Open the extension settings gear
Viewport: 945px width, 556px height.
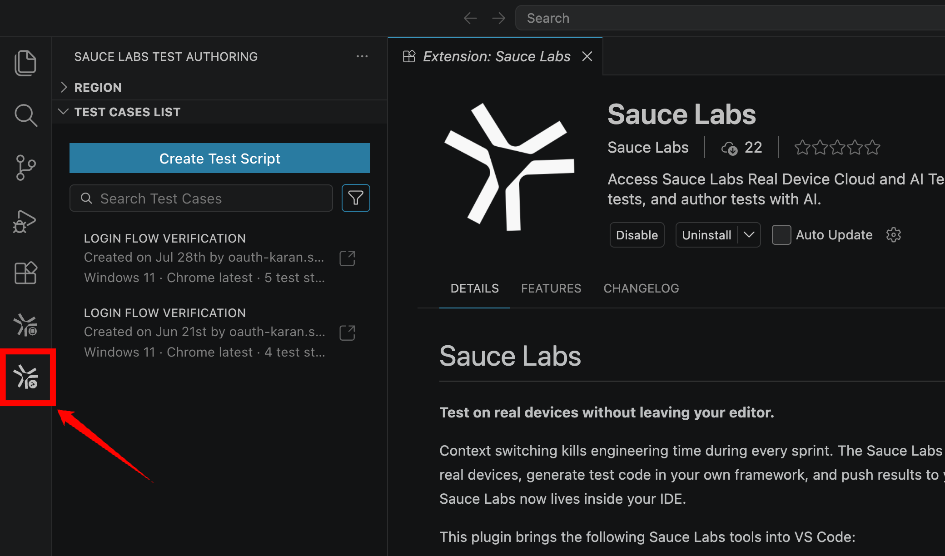(894, 235)
